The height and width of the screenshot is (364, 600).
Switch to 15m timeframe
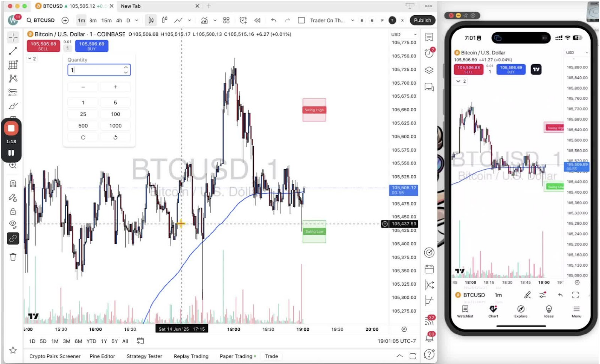106,20
